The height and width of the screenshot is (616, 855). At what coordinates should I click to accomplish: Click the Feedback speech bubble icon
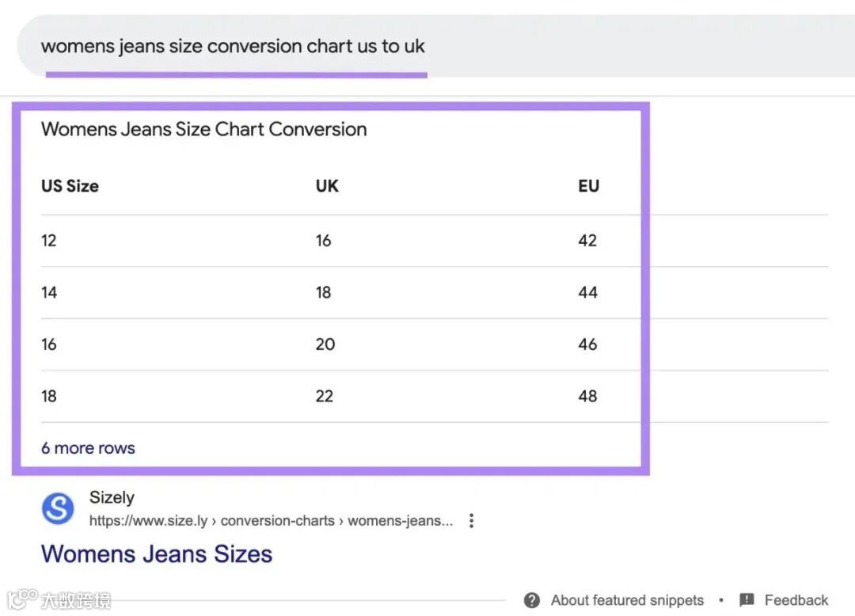click(747, 600)
